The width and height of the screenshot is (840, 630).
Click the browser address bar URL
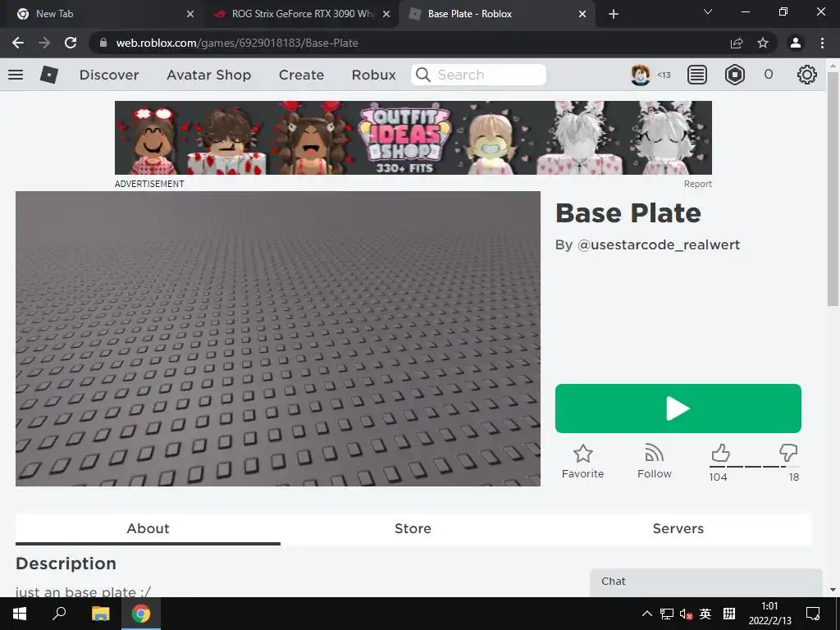(237, 43)
